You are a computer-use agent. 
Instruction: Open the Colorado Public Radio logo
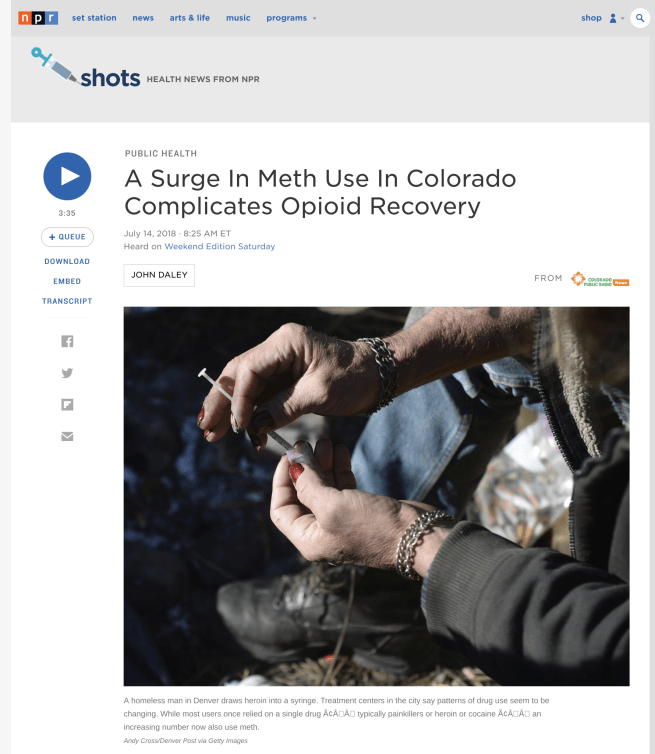(600, 279)
